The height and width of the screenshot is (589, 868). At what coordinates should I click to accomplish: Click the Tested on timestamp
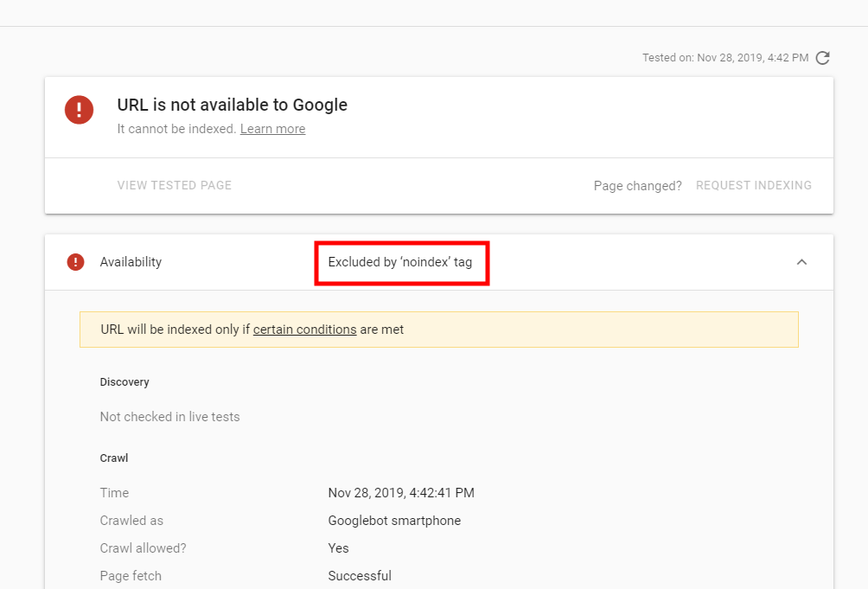pos(724,58)
